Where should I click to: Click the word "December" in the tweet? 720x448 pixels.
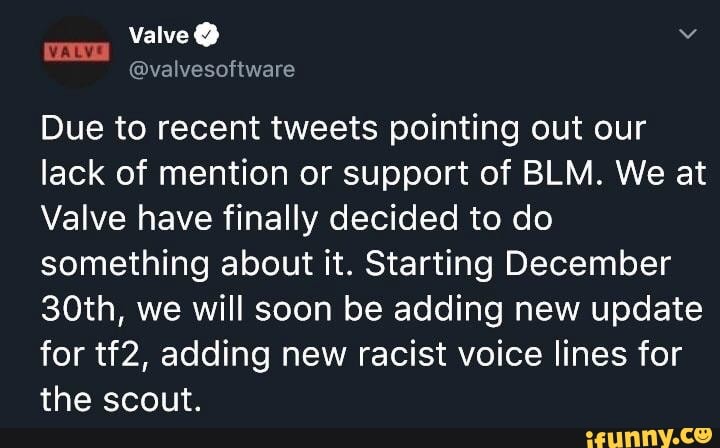588,266
